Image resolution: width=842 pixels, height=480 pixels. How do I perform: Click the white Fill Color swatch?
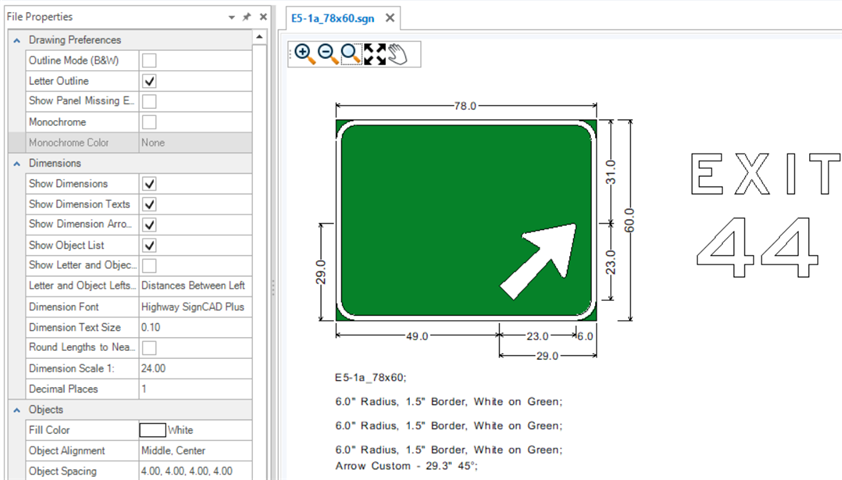click(x=152, y=430)
